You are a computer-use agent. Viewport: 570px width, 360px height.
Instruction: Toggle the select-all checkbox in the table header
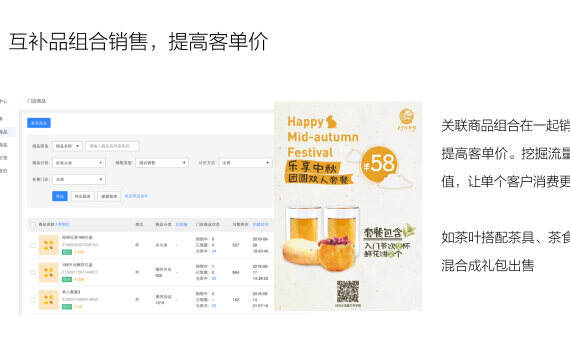(33, 224)
